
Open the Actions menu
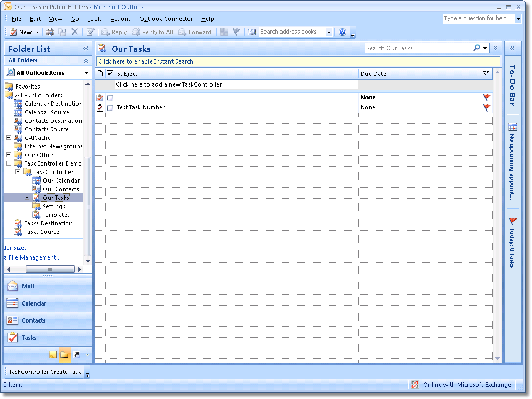(x=120, y=19)
